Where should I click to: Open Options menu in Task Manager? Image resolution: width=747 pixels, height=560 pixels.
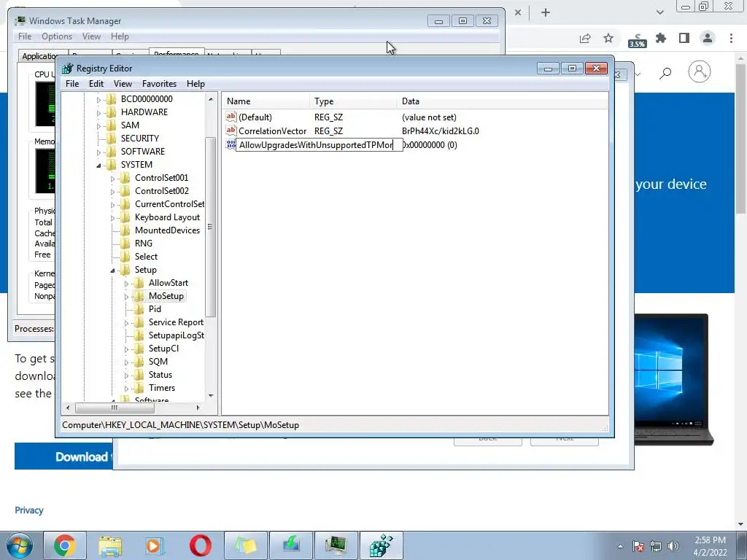tap(57, 36)
